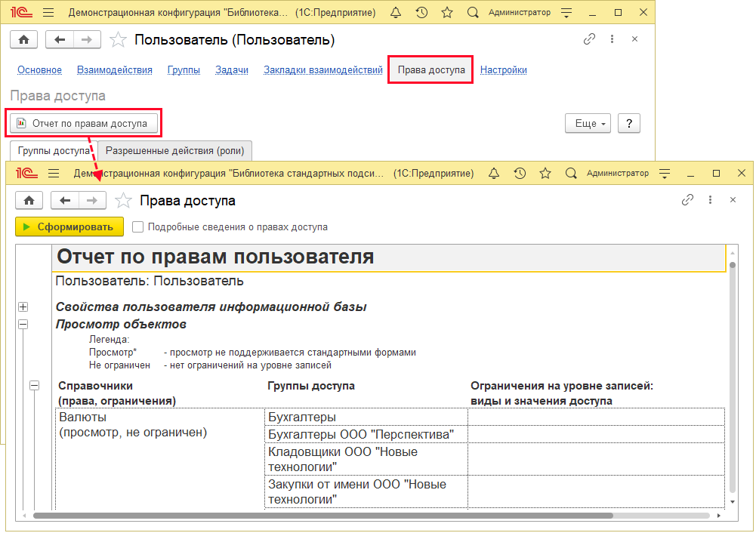The width and height of the screenshot is (756, 533).
Task: Open more options dots in Пользователь window
Action: pyautogui.click(x=612, y=39)
